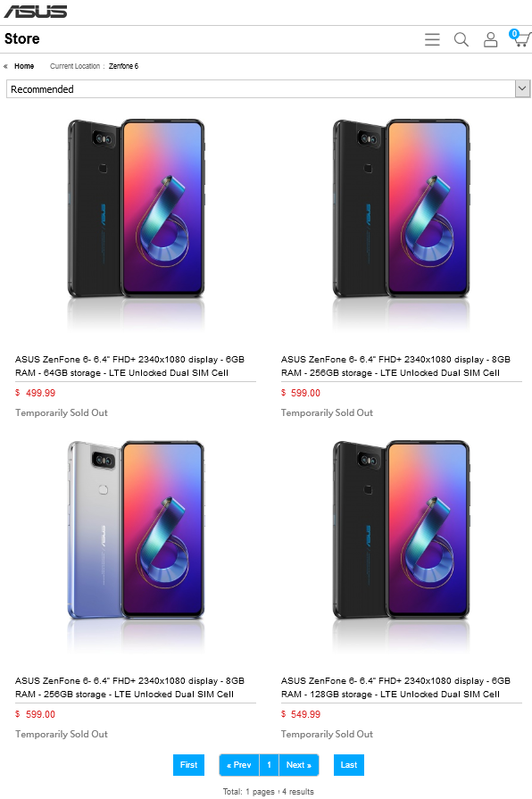Viewport: 532px width, 799px height.
Task: Go to Home breadcrumb link
Action: pos(24,66)
